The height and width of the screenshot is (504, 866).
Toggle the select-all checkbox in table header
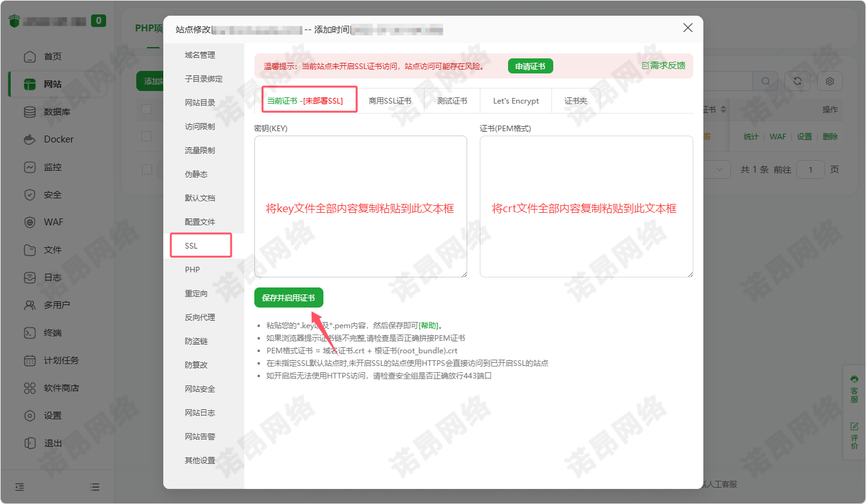tap(146, 109)
